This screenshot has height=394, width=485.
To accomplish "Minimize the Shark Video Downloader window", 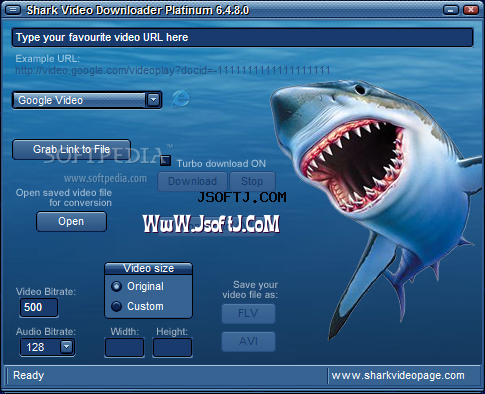I will pyautogui.click(x=451, y=10).
